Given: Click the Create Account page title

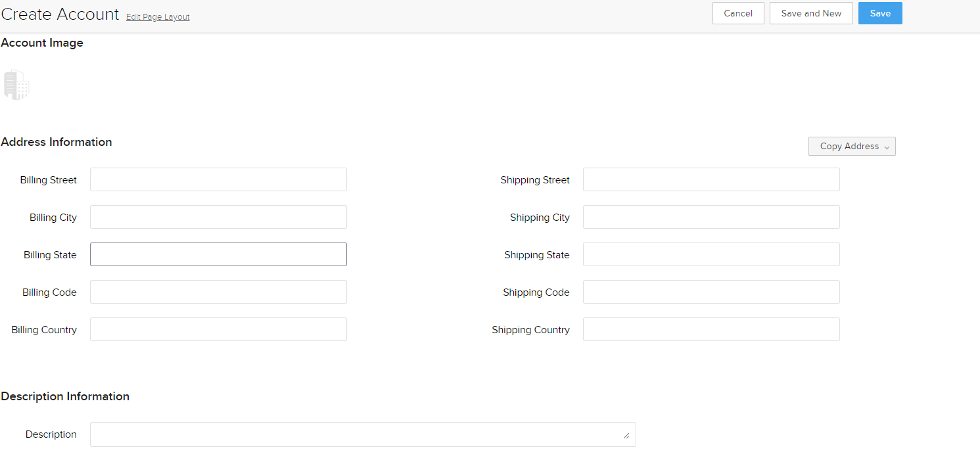Looking at the screenshot, I should [x=60, y=13].
